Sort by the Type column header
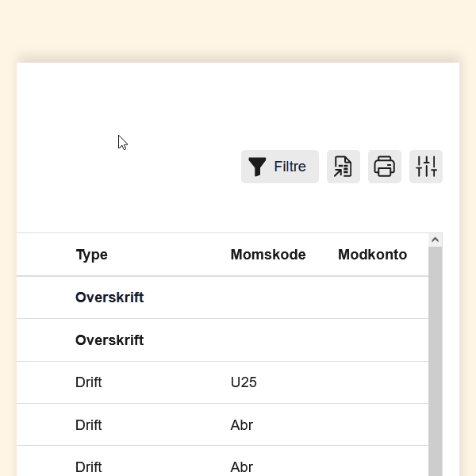The image size is (476, 476). pos(91,255)
